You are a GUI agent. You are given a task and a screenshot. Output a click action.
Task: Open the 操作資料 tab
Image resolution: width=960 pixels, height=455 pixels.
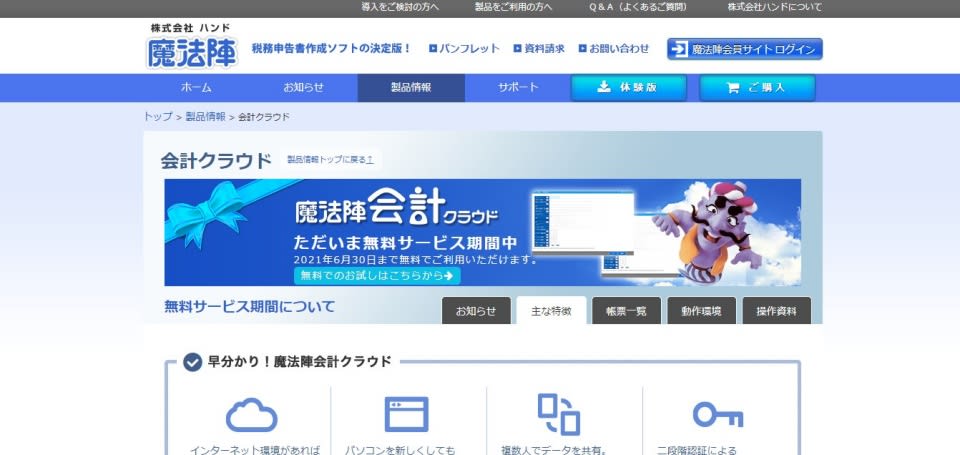click(x=776, y=310)
